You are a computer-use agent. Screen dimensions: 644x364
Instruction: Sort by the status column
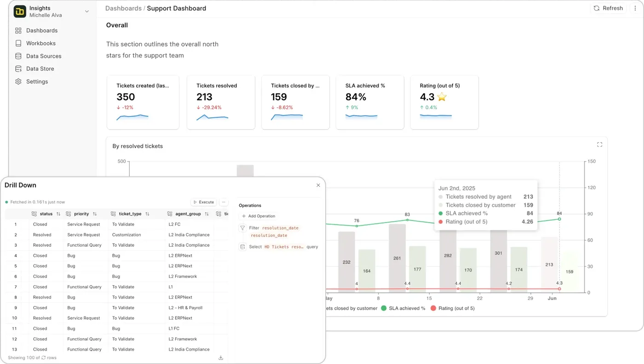[x=58, y=214]
